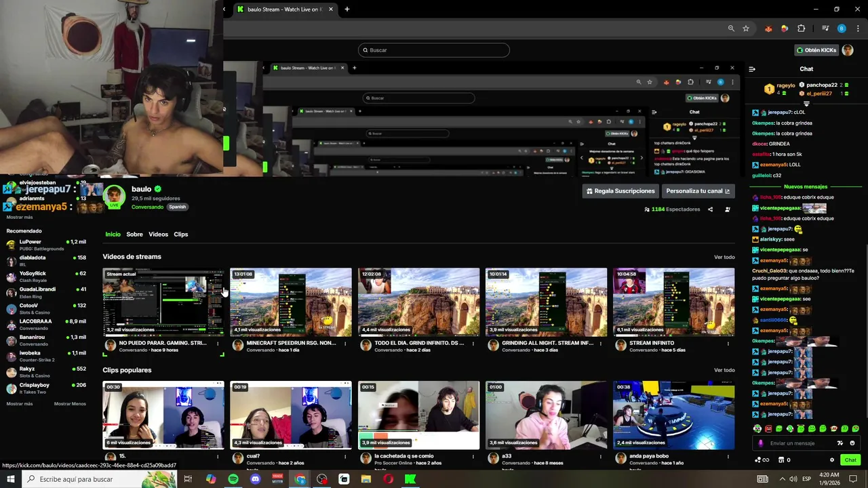This screenshot has width=868, height=488.
Task: Open channel points infinity icon
Action: pos(762,460)
